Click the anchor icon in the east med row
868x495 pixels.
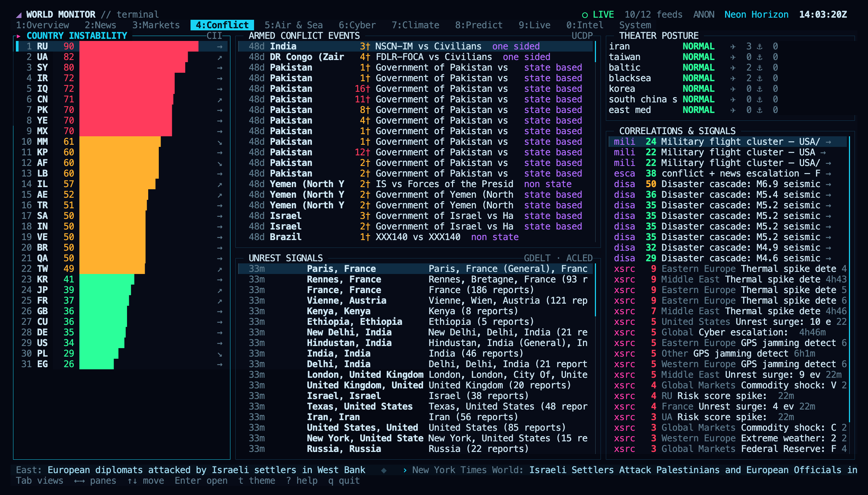pos(759,110)
